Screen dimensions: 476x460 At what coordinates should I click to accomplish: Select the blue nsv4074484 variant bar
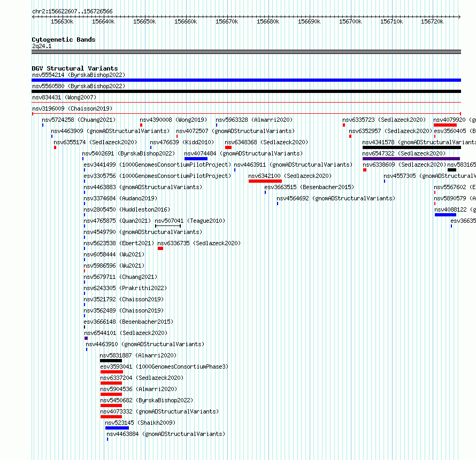pyautogui.click(x=196, y=159)
